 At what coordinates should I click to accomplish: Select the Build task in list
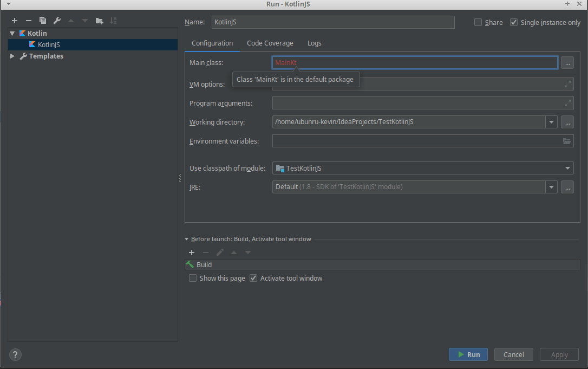[382, 264]
